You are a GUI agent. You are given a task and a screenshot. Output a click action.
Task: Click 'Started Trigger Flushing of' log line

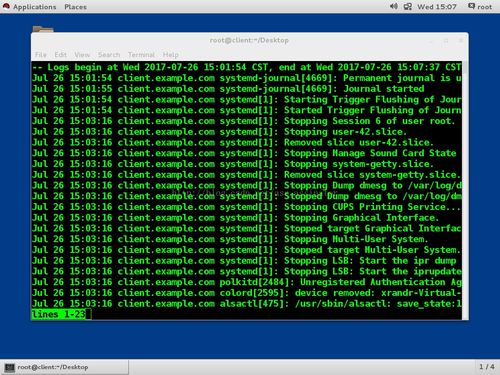(247, 110)
